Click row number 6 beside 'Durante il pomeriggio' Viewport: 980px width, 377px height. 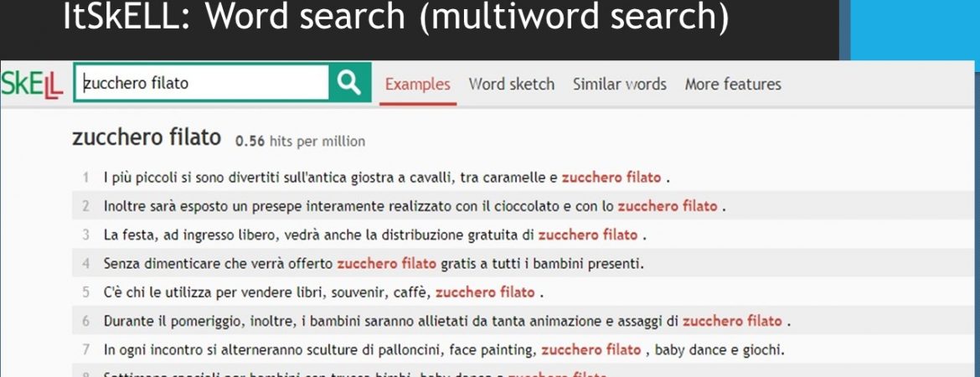(x=85, y=321)
